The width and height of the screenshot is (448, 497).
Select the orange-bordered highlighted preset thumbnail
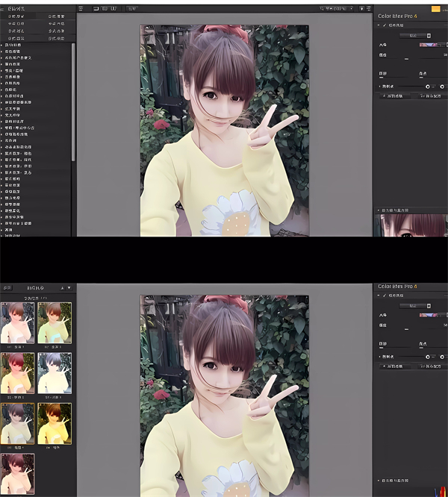coord(17,423)
